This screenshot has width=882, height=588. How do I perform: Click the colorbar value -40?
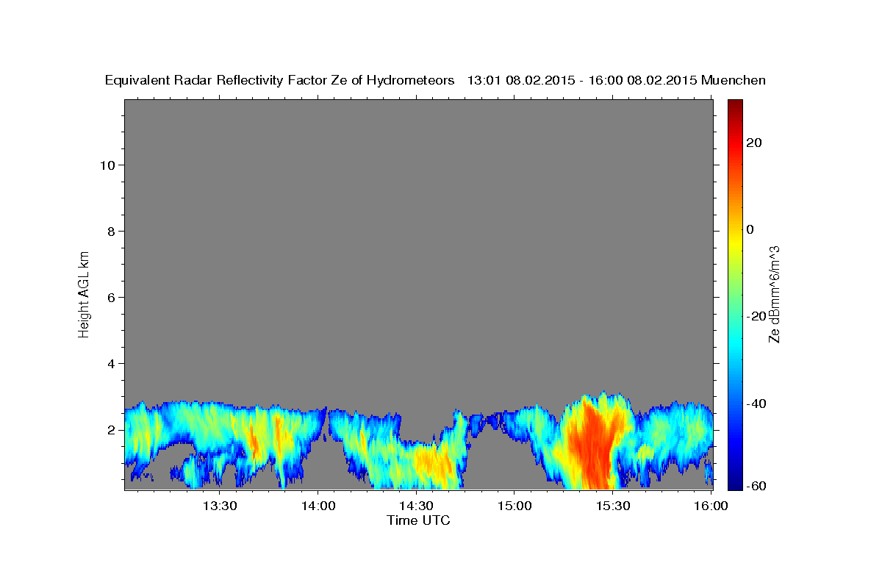(x=757, y=404)
